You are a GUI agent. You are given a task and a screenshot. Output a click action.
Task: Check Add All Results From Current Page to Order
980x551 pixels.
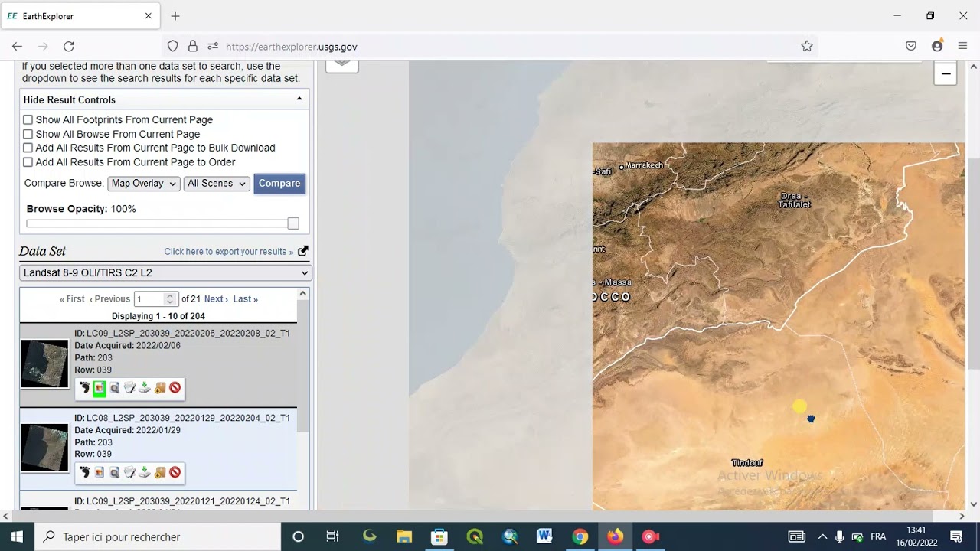(28, 162)
